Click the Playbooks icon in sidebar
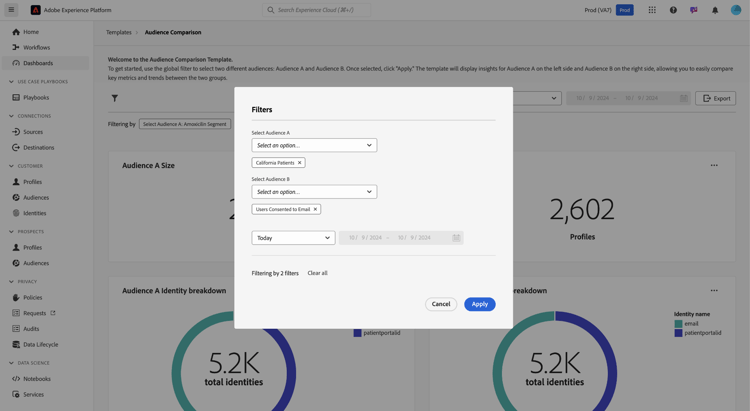750x411 pixels. click(x=16, y=98)
